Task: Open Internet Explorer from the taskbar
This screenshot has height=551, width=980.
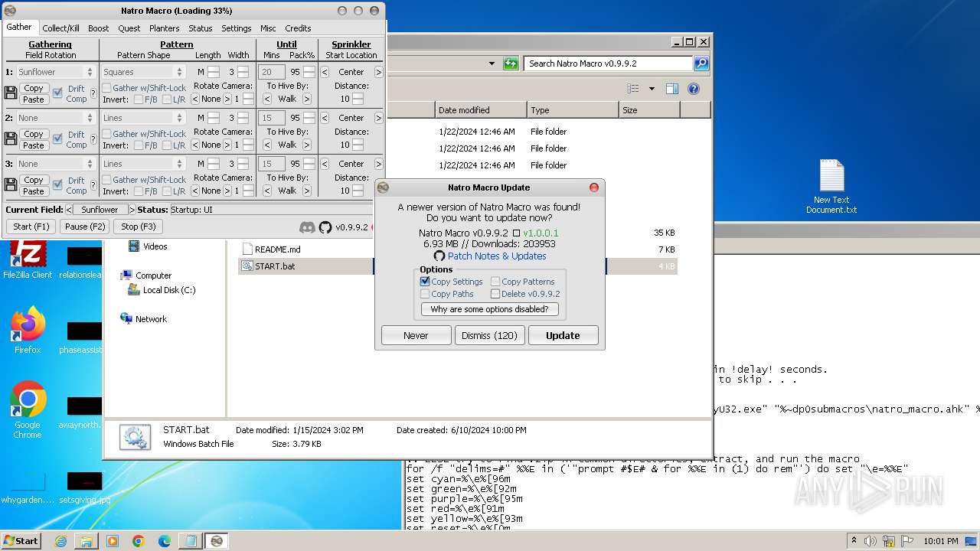Action: pos(60,541)
